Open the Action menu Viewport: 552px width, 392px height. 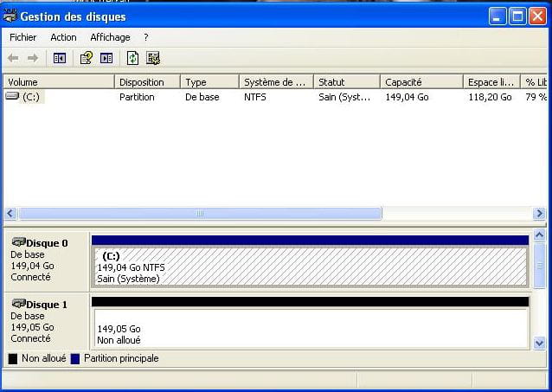click(63, 37)
